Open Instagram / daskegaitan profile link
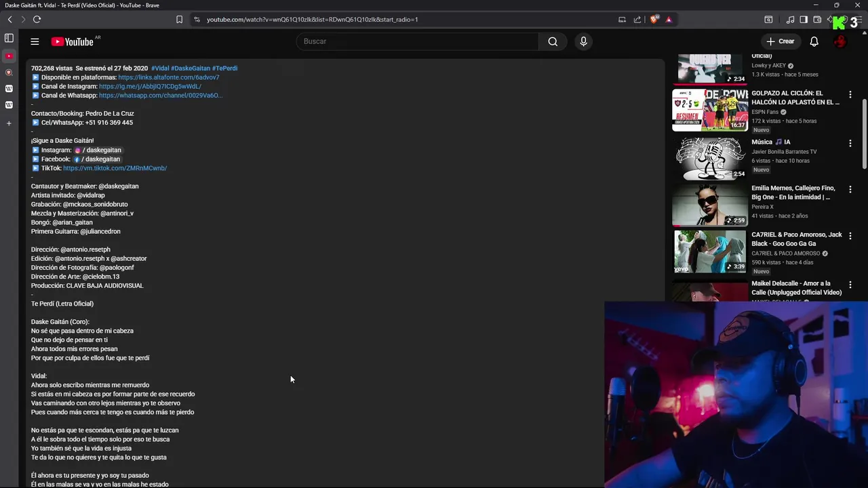The width and height of the screenshot is (868, 488). (98, 150)
